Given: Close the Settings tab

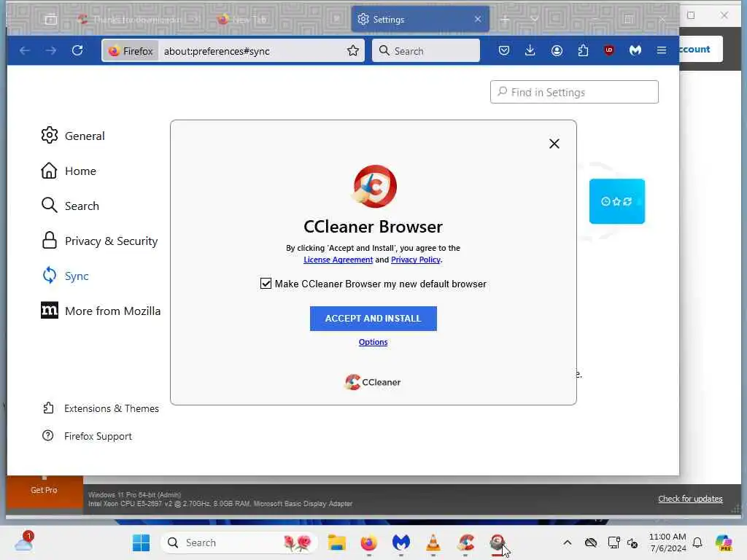Looking at the screenshot, I should point(478,19).
